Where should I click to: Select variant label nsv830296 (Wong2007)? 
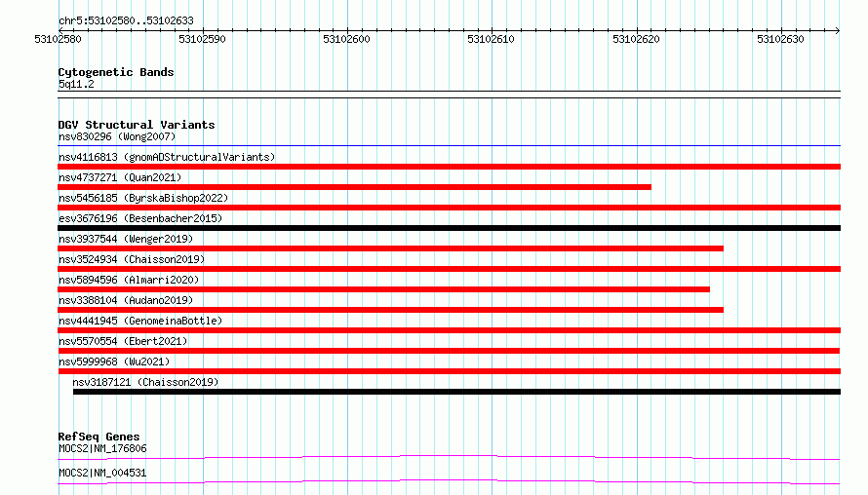(117, 136)
